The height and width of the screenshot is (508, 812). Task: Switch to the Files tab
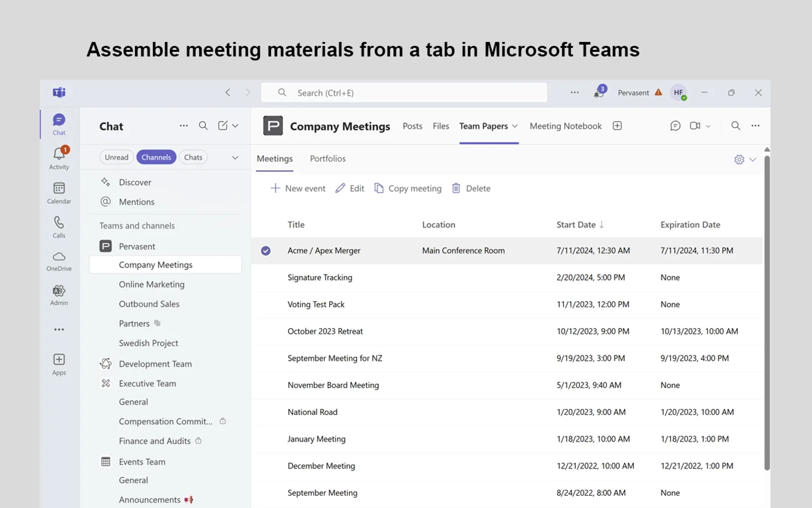(441, 126)
